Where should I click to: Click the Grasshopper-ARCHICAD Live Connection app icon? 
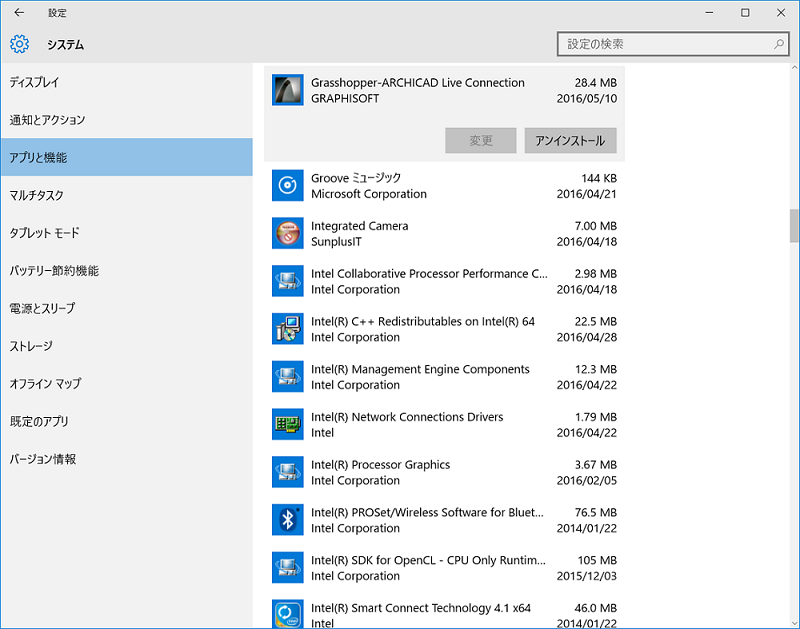(x=288, y=90)
